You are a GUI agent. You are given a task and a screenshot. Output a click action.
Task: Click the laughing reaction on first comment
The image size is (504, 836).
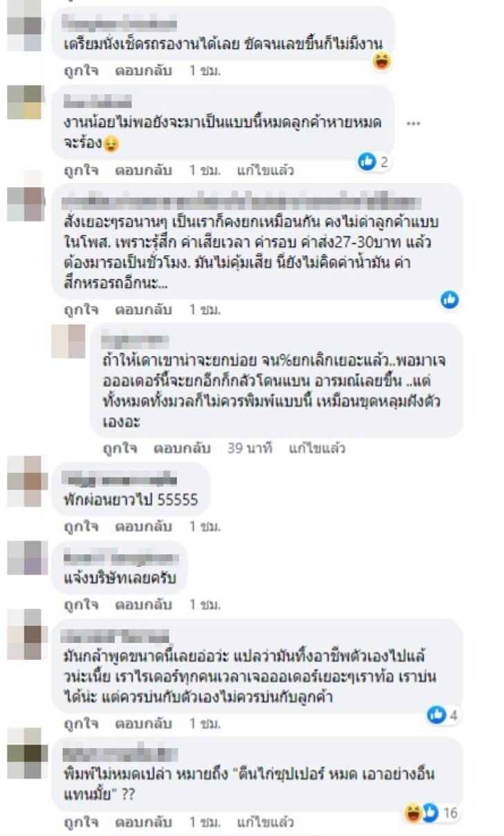coord(381,62)
